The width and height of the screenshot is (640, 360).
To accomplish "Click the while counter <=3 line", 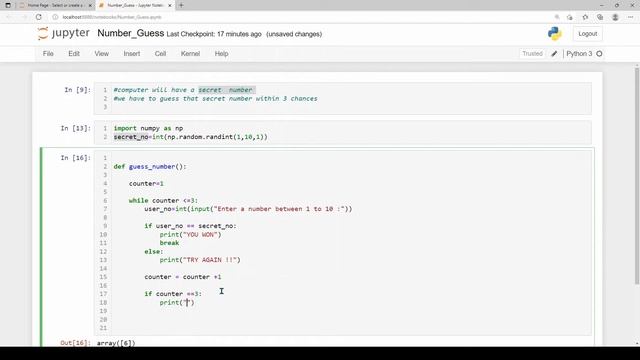I will point(163,200).
